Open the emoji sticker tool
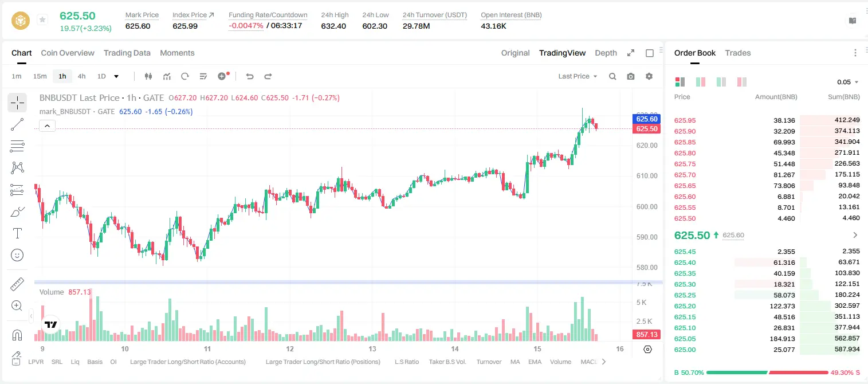Image resolution: width=868 pixels, height=384 pixels. click(x=17, y=255)
